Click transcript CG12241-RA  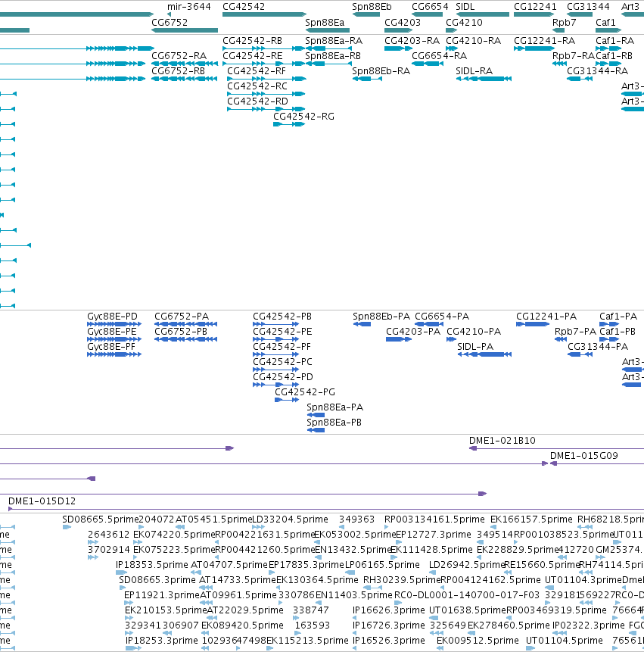pos(544,41)
